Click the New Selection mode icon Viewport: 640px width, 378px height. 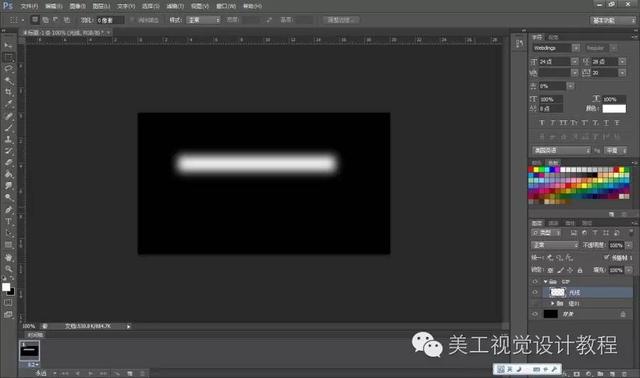click(x=35, y=20)
